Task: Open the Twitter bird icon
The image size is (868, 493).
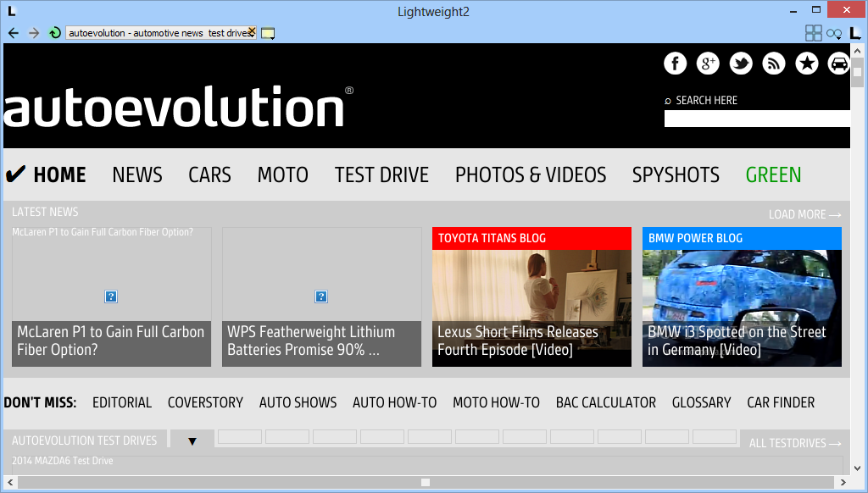Action: point(741,64)
